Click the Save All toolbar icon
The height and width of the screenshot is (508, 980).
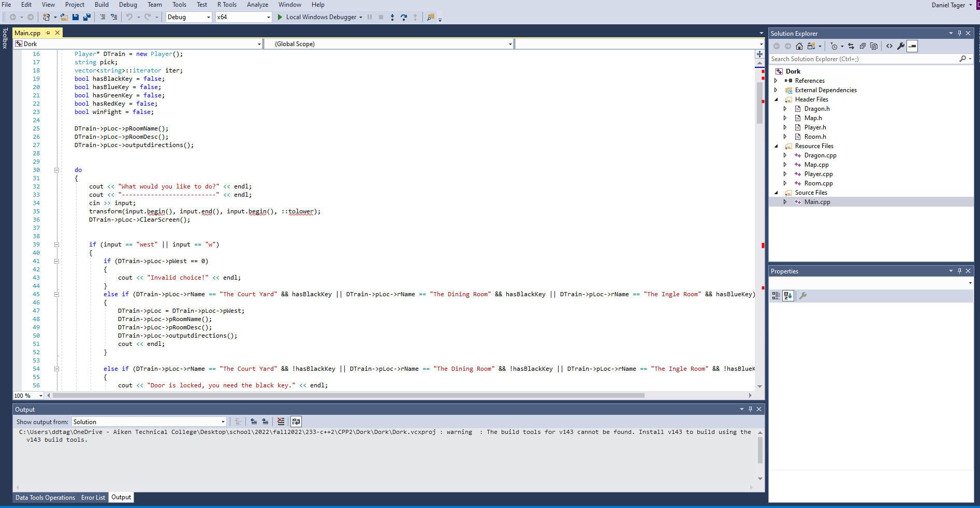tap(86, 17)
